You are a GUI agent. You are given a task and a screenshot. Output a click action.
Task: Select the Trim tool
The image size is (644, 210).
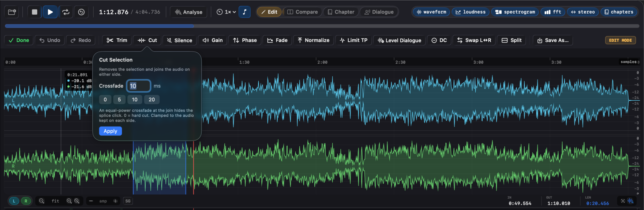117,40
